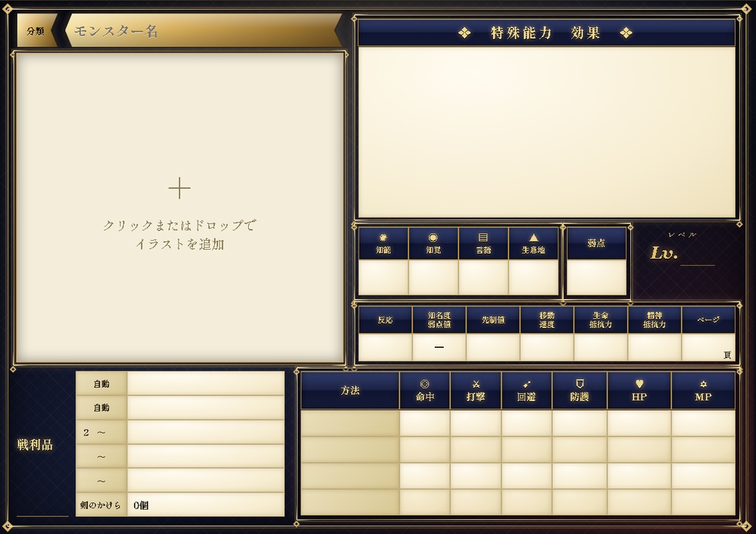Click the 命中 accuracy target icon
756x534 pixels.
425,384
